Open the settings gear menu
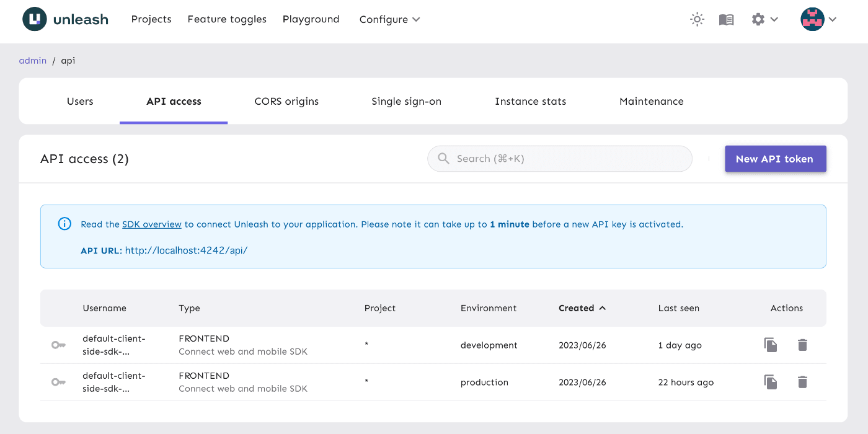 (x=758, y=19)
